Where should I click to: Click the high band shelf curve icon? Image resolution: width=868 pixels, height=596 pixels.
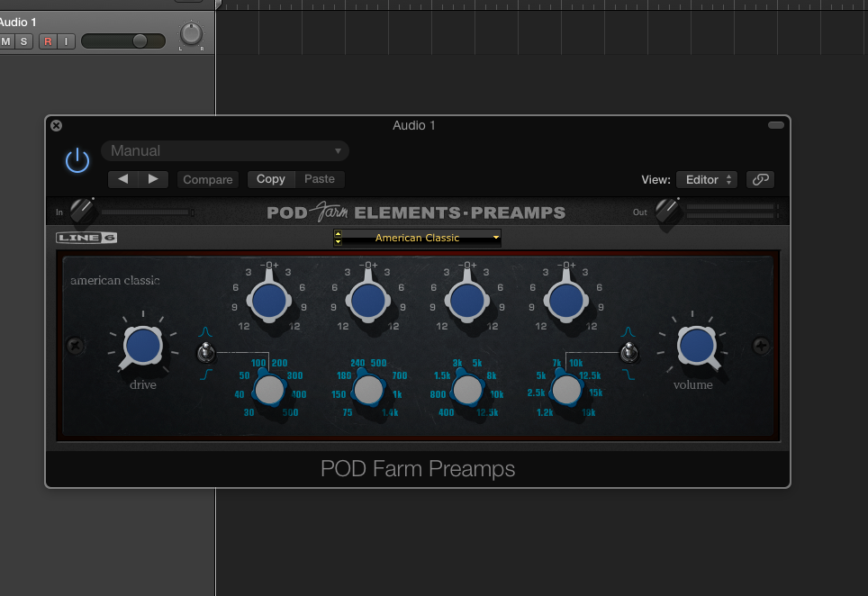628,375
